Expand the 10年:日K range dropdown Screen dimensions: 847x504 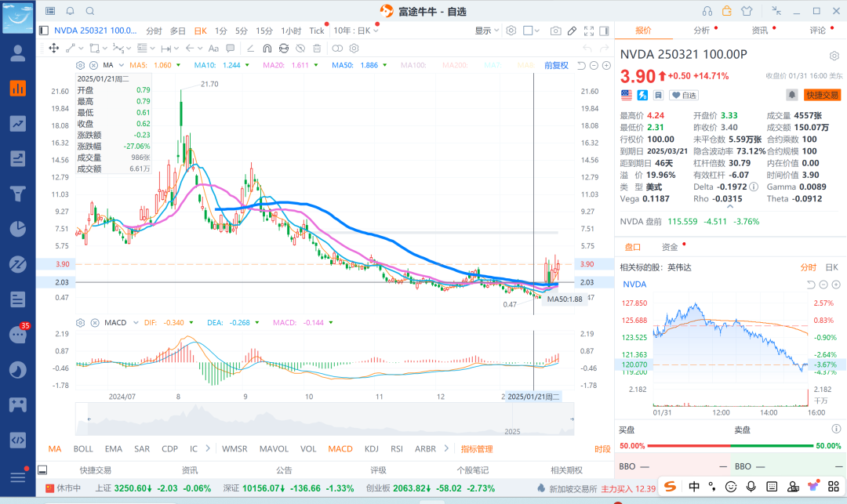point(356,31)
